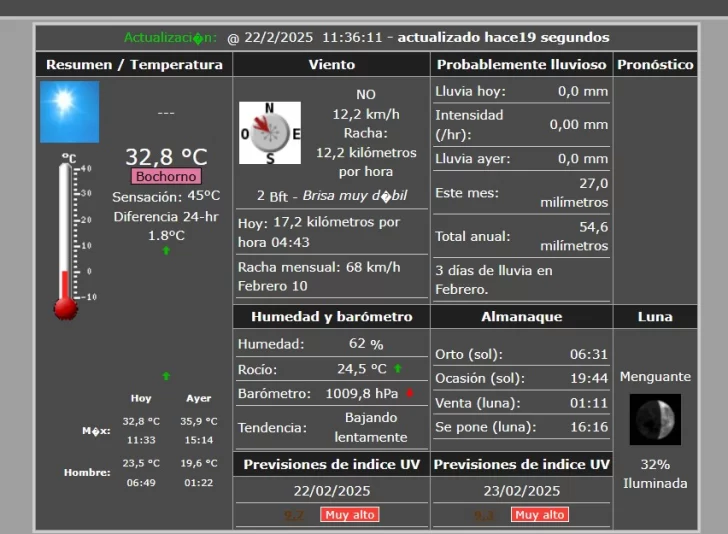Click the wind direction compass icon
728x534 pixels.
click(x=269, y=133)
